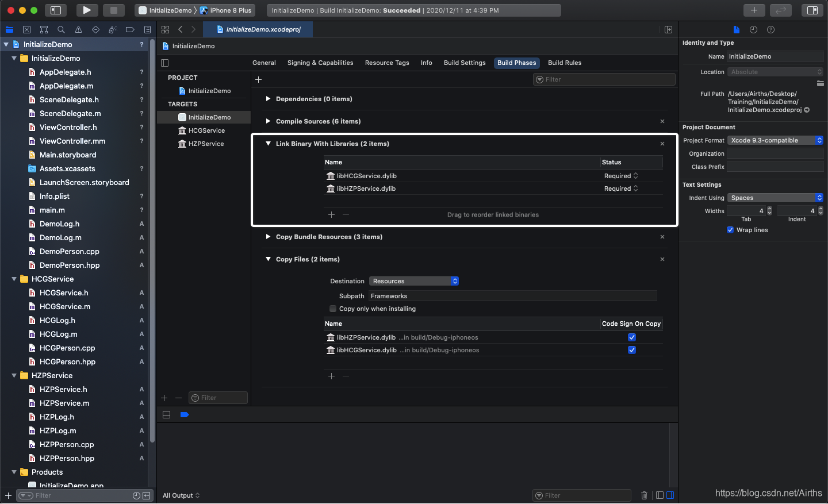The width and height of the screenshot is (828, 504).
Task: Toggle the inspectors panel toolbar button
Action: (x=812, y=10)
